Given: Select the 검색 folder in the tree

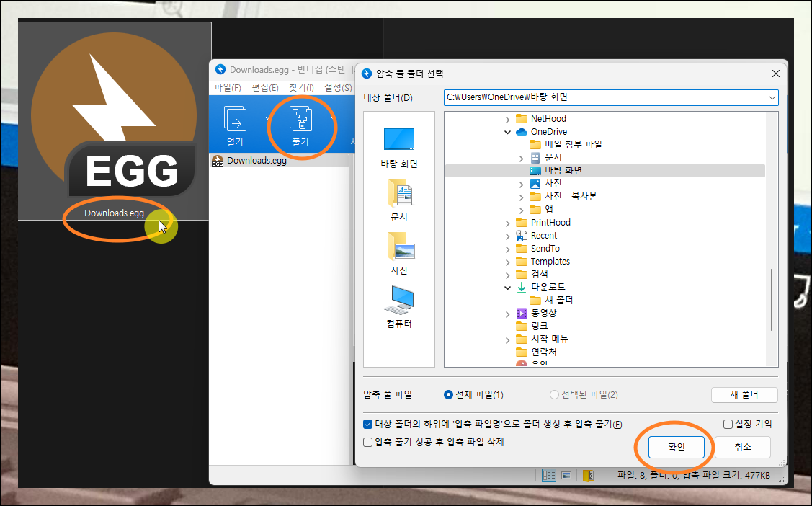Looking at the screenshot, I should [532, 274].
